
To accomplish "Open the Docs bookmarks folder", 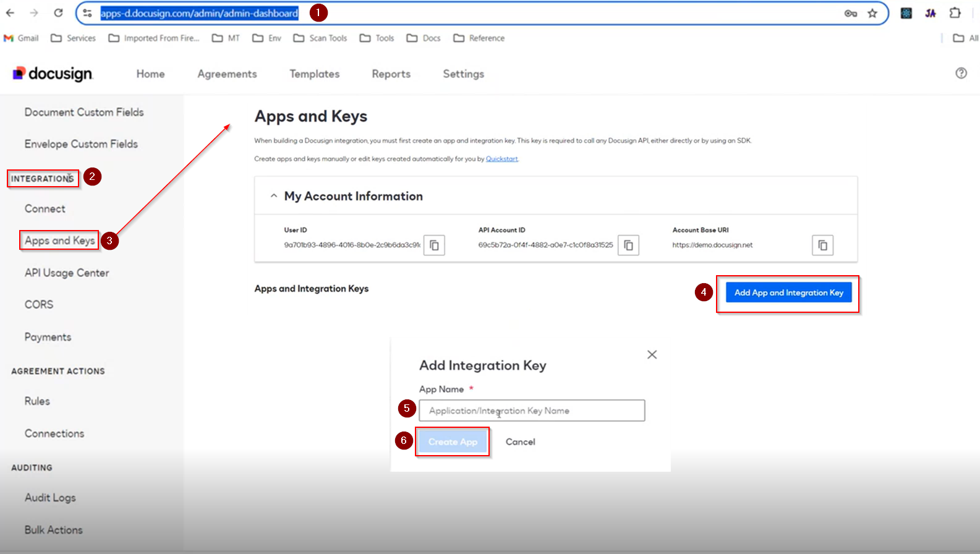I will (424, 38).
